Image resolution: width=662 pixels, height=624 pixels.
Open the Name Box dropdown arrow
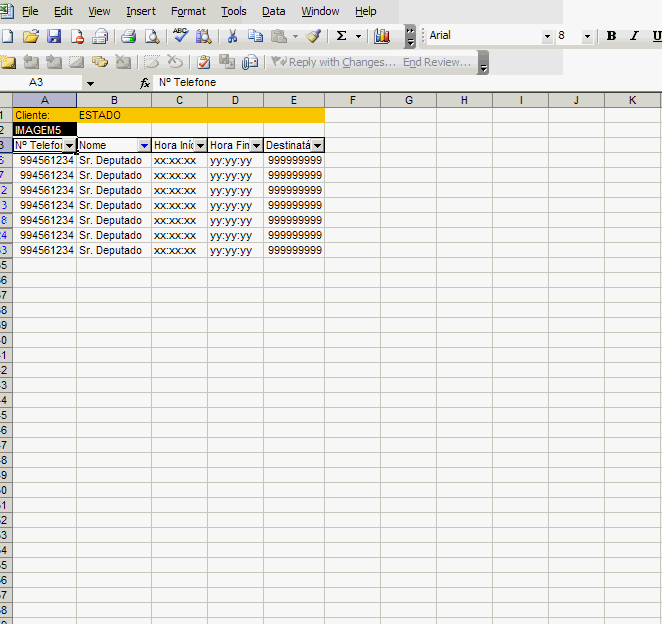click(x=90, y=83)
